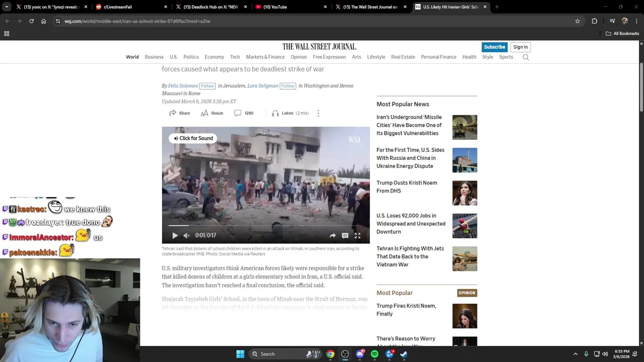Open 'U.S. Loses 92,000 Jobs' story
The width and height of the screenshot is (644, 362).
pyautogui.click(x=411, y=224)
